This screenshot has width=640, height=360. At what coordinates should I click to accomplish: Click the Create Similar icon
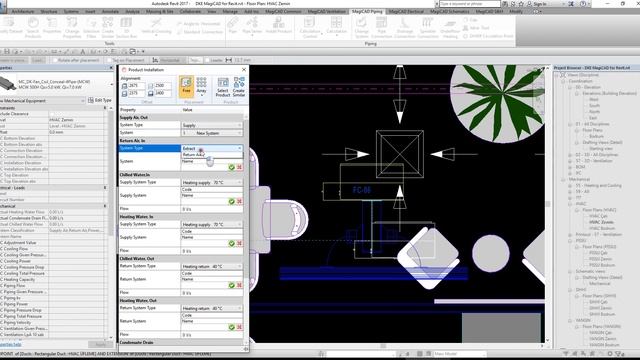point(239,87)
